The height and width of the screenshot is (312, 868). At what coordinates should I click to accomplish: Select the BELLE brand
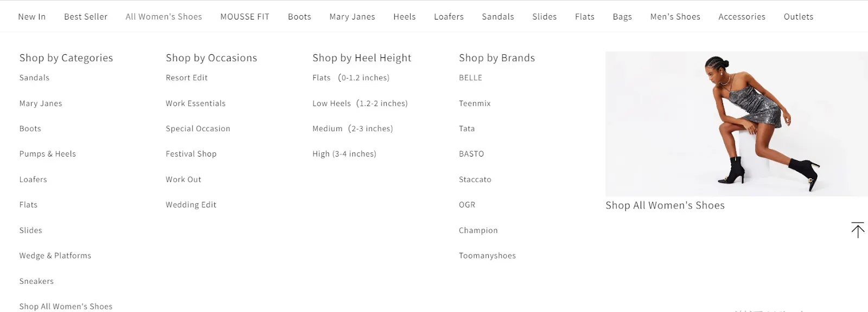[x=470, y=78]
